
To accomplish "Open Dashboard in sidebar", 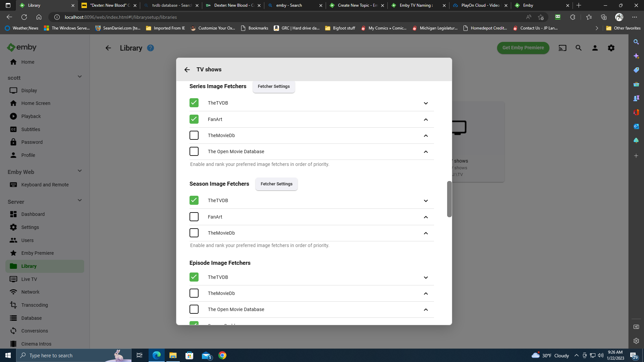I will pos(45,214).
